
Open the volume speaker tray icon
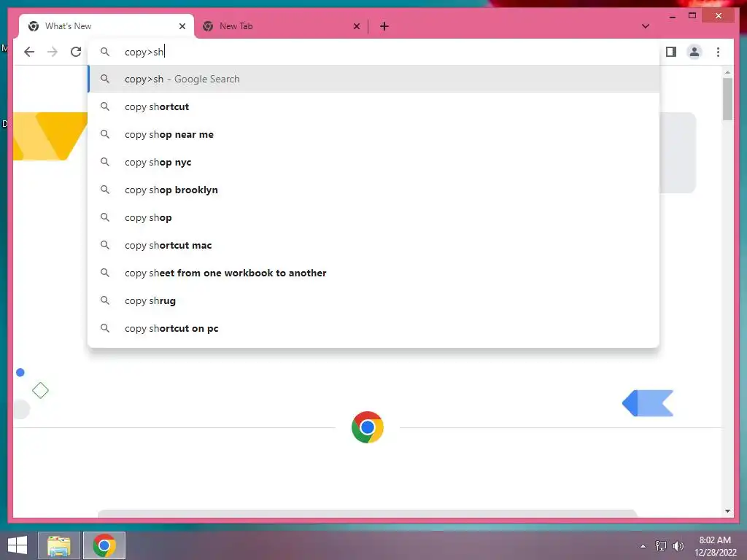(678, 546)
